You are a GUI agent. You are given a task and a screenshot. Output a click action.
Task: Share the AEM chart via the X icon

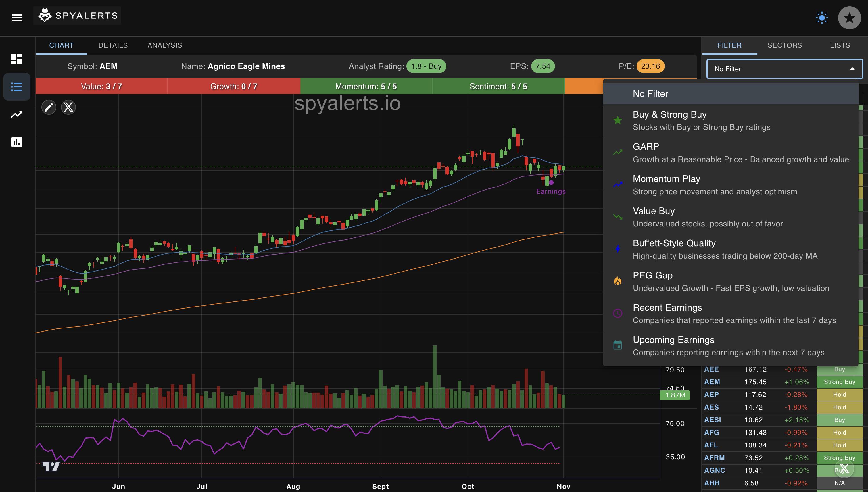click(68, 107)
